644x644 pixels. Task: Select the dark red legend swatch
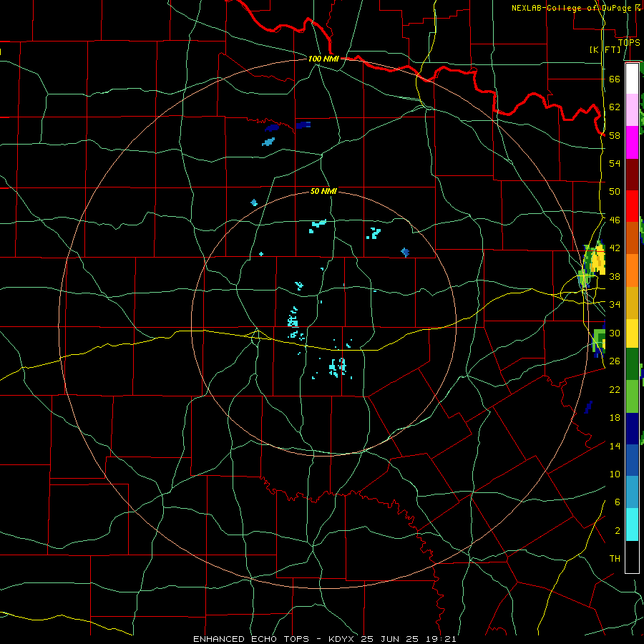click(x=632, y=175)
